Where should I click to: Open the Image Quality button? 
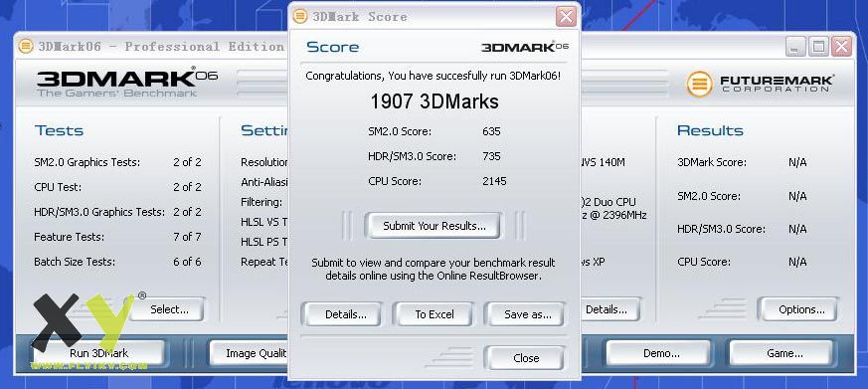(250, 353)
